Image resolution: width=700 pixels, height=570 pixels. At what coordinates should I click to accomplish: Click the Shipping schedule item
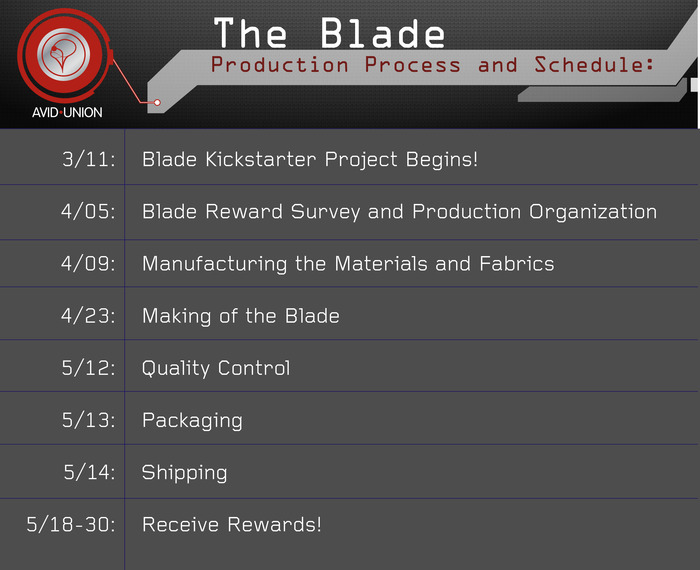point(184,473)
